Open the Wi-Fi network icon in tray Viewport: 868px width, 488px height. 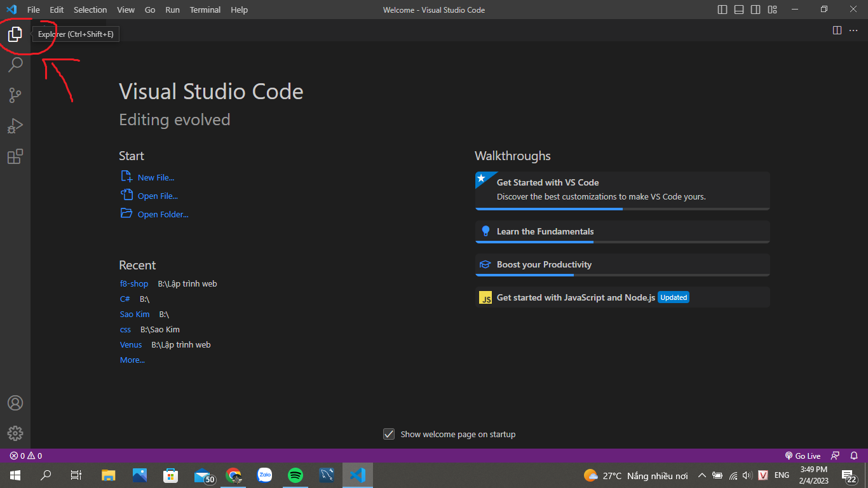point(733,475)
